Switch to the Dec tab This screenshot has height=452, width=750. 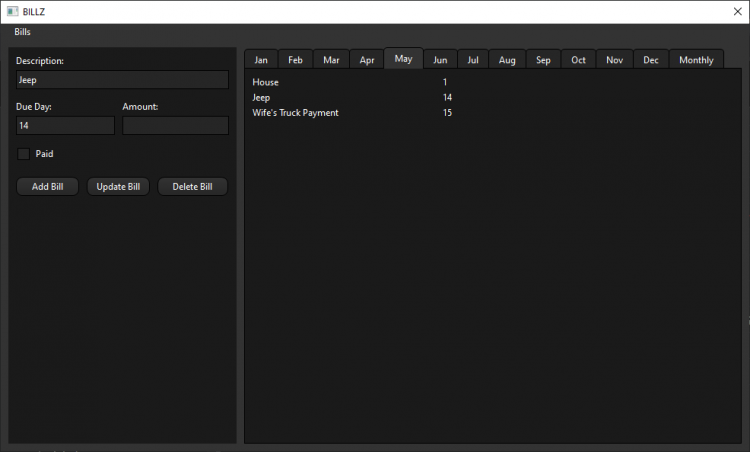coord(651,60)
